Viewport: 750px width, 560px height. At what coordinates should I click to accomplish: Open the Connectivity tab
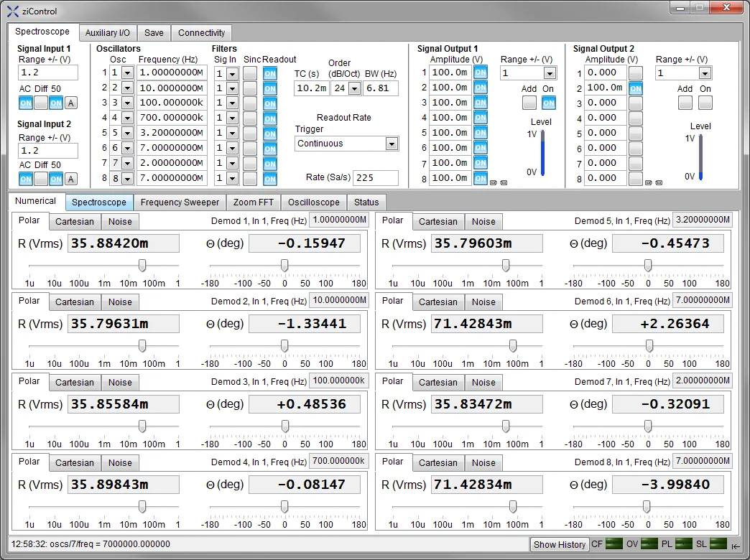point(201,32)
